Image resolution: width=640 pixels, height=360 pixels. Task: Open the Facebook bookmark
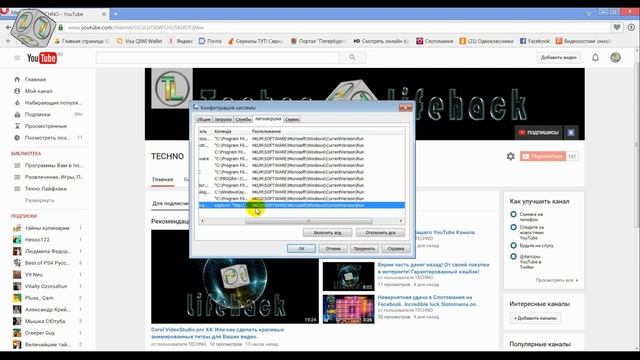534,41
